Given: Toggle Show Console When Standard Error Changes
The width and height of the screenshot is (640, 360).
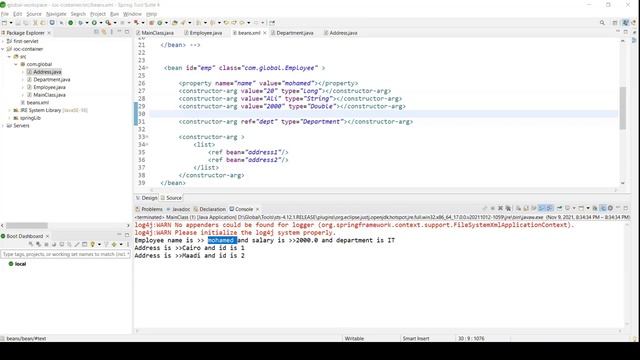Looking at the screenshot, I should tap(550, 208).
